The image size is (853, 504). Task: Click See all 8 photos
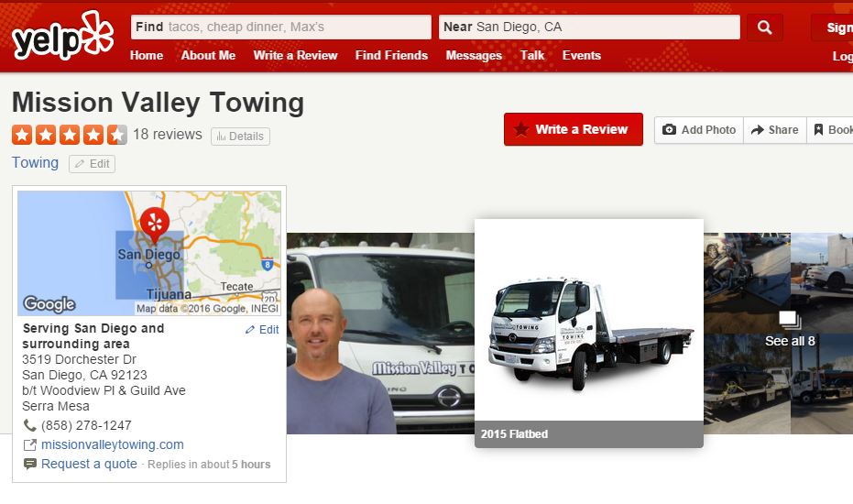coord(790,341)
